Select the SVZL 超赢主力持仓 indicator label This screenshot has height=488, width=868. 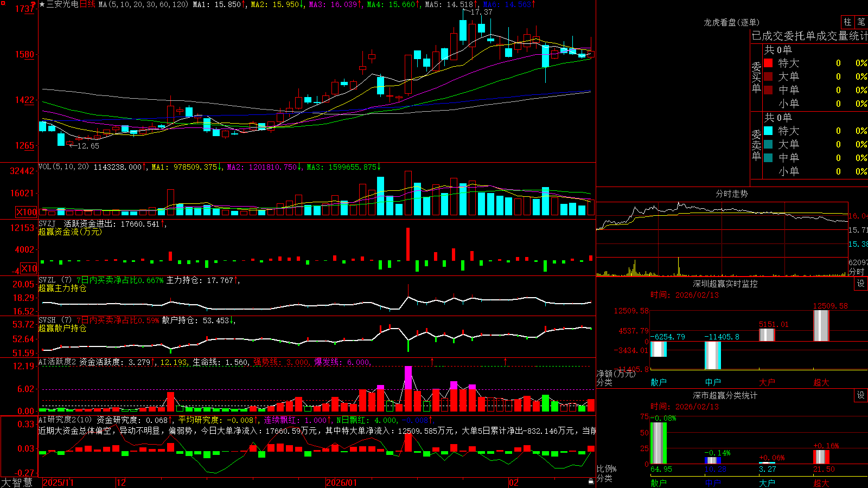[x=62, y=288]
